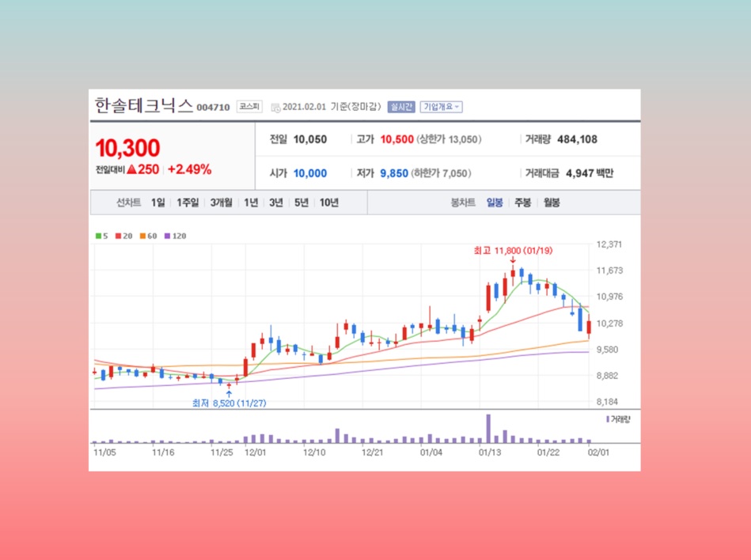This screenshot has height=560, width=751.
Task: Switch to the 주봉 weekly candle chart
Action: tap(522, 203)
